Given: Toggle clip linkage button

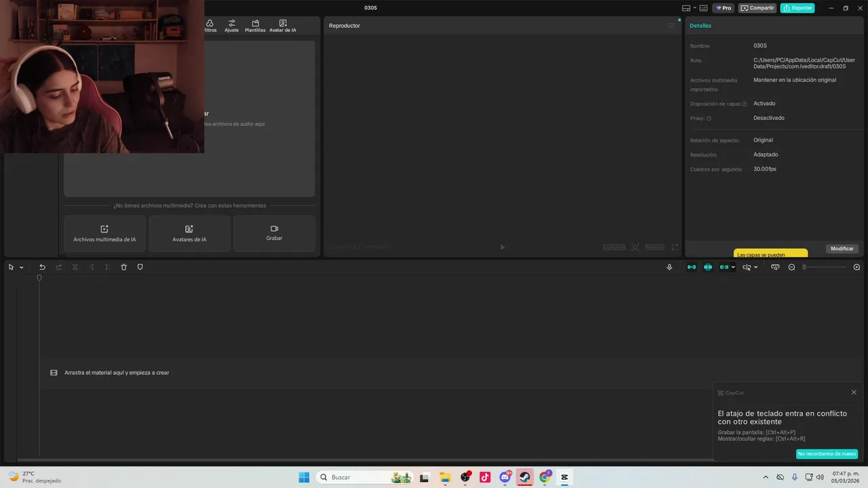Looking at the screenshot, I should click(724, 267).
